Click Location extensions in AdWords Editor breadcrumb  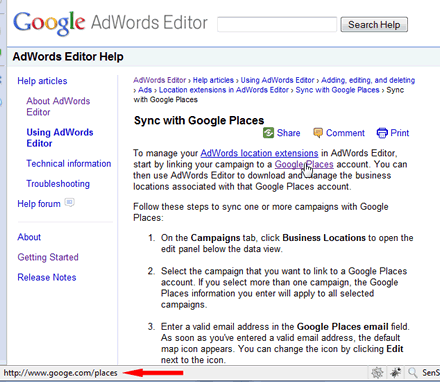[x=224, y=90]
